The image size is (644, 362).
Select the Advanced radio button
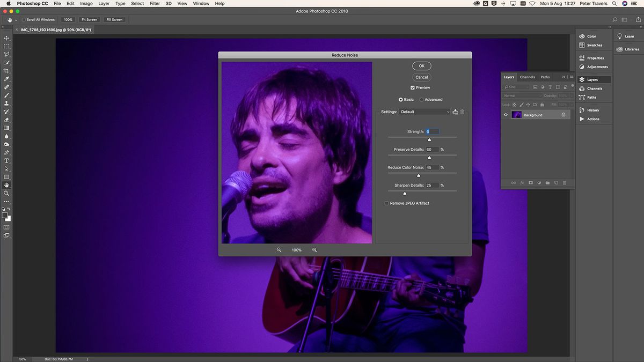pos(422,99)
